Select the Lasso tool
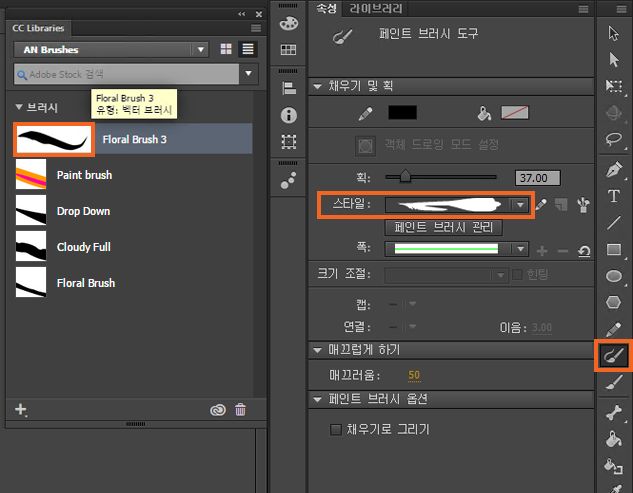Screen dimensions: 633x493 614,139
